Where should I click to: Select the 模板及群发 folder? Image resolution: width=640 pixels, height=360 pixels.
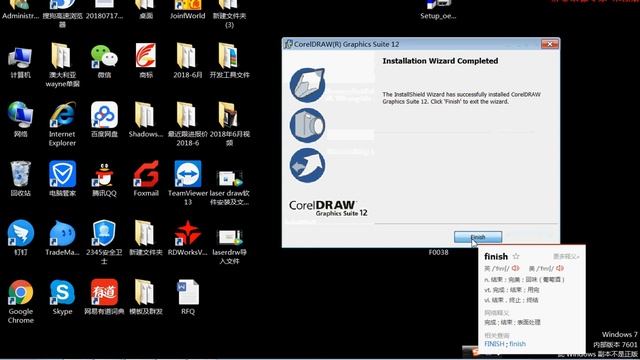(x=146, y=297)
